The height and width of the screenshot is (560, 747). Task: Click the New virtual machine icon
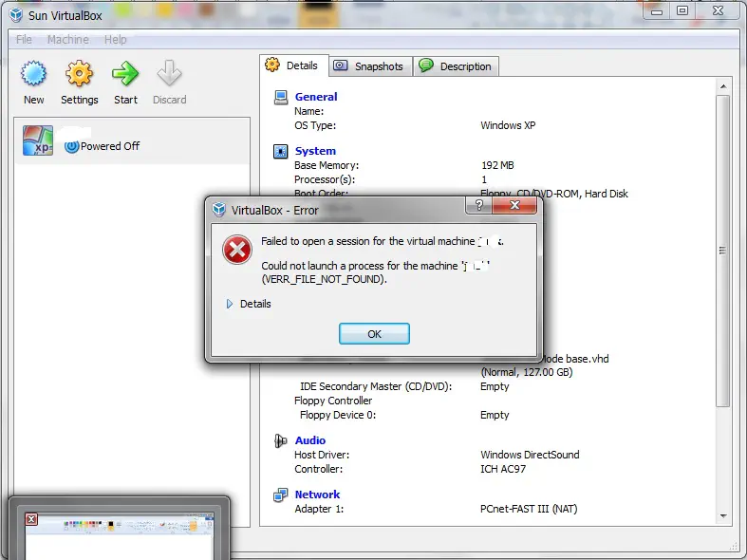[34, 74]
